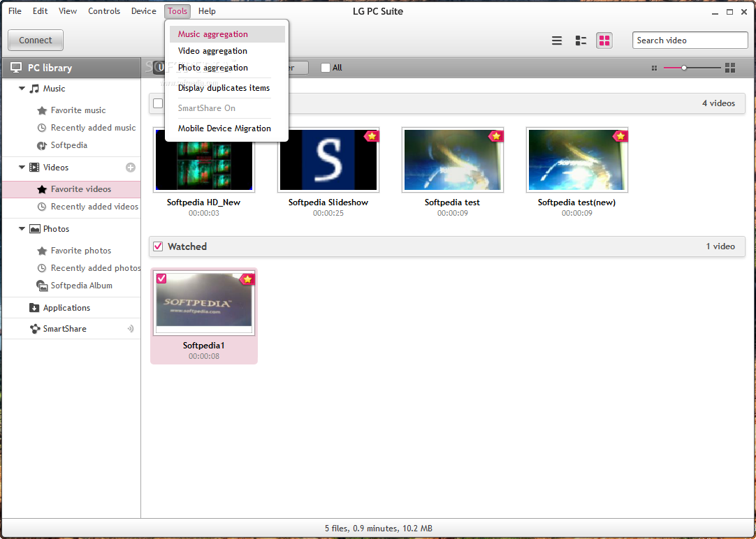Open the Applications section
Image resolution: width=756 pixels, height=539 pixels.
point(71,308)
